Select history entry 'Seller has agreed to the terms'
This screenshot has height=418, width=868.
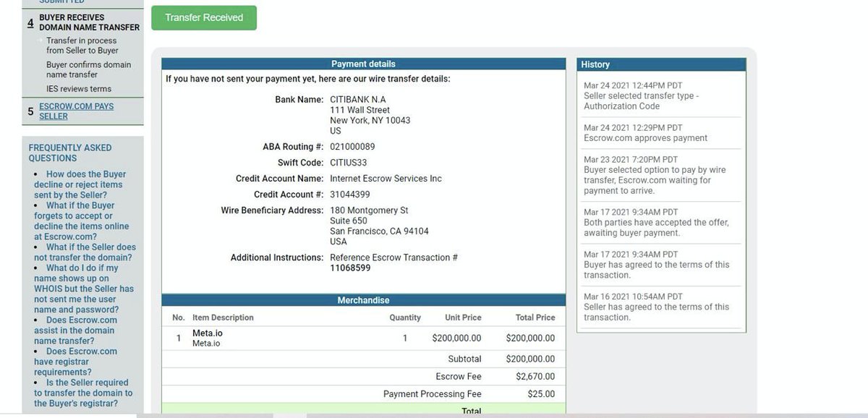click(656, 312)
